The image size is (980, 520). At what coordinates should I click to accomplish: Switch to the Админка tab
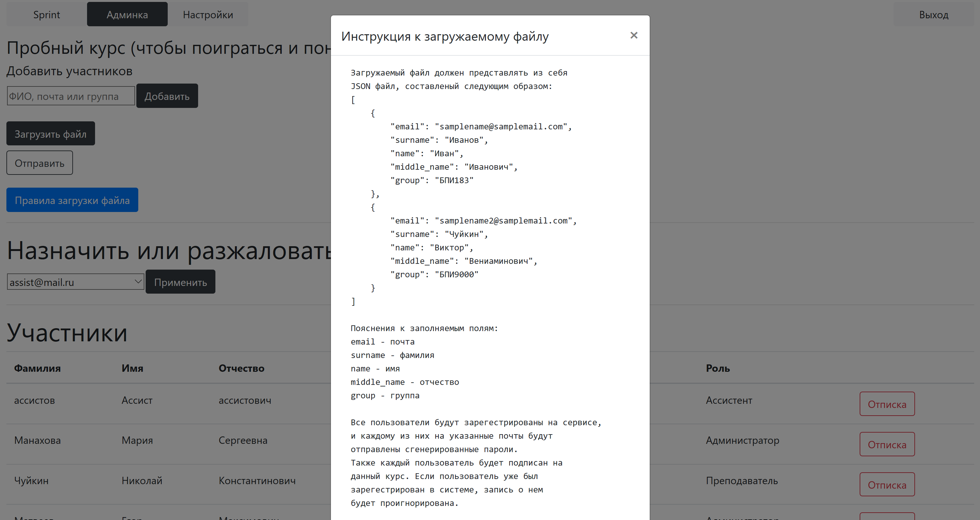point(127,14)
